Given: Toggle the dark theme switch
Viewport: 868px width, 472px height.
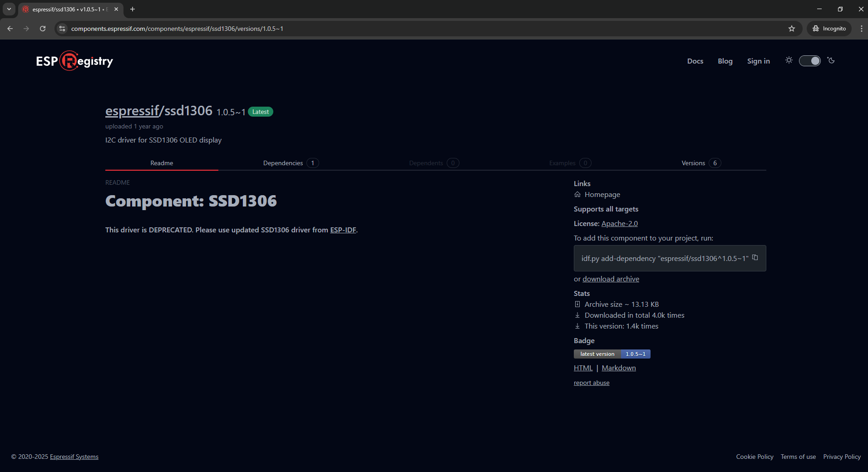Looking at the screenshot, I should [x=810, y=61].
